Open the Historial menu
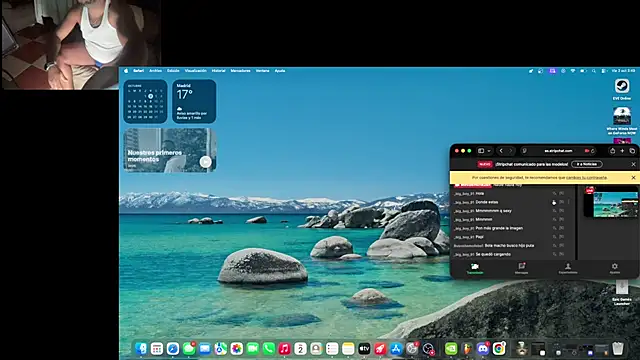 click(218, 71)
